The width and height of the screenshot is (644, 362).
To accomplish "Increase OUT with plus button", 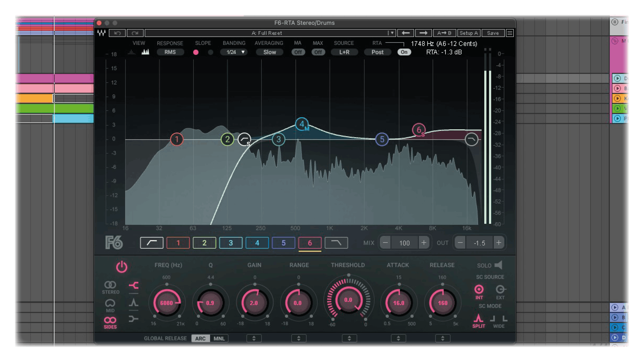I will click(499, 243).
